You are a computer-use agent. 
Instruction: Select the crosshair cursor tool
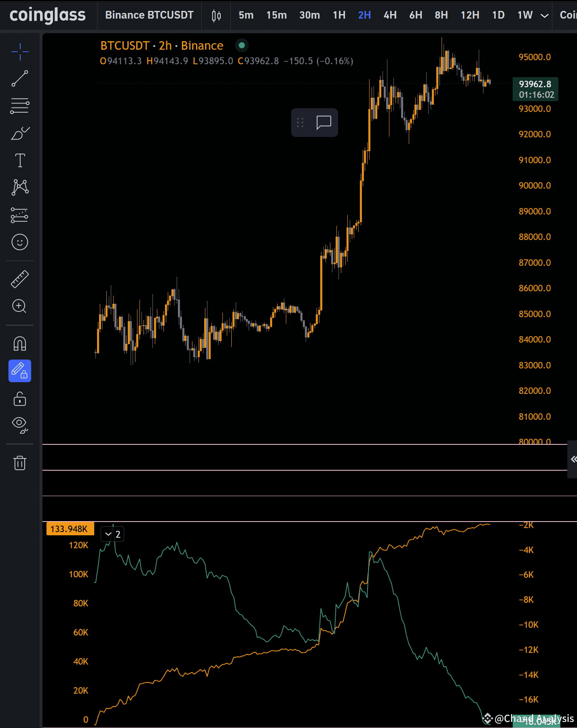click(20, 52)
